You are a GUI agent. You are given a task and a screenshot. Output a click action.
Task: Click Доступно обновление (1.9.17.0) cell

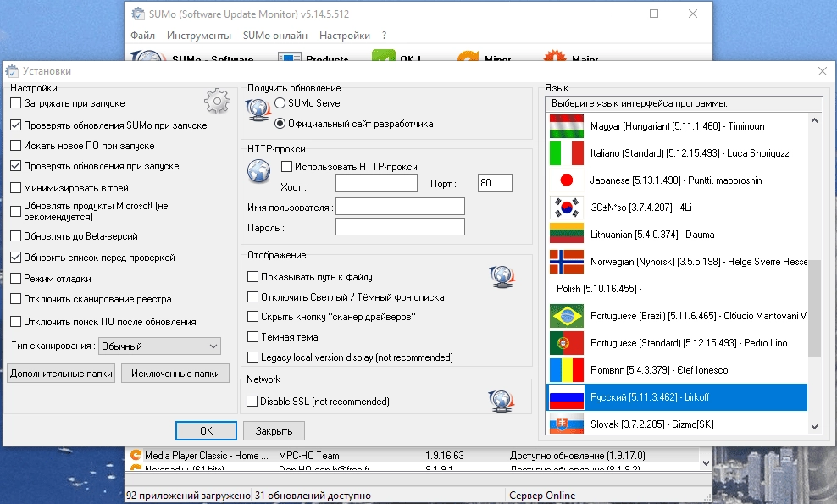(578, 456)
